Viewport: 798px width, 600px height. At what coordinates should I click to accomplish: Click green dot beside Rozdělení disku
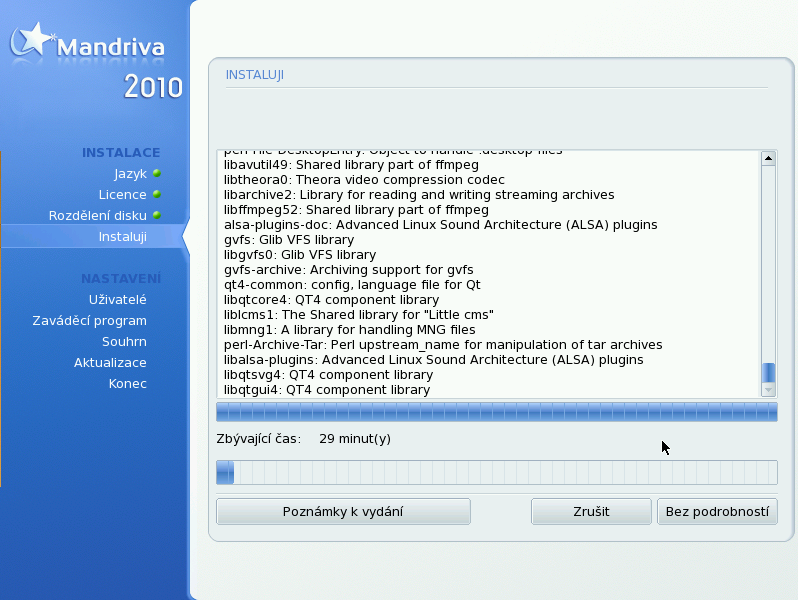click(157, 215)
